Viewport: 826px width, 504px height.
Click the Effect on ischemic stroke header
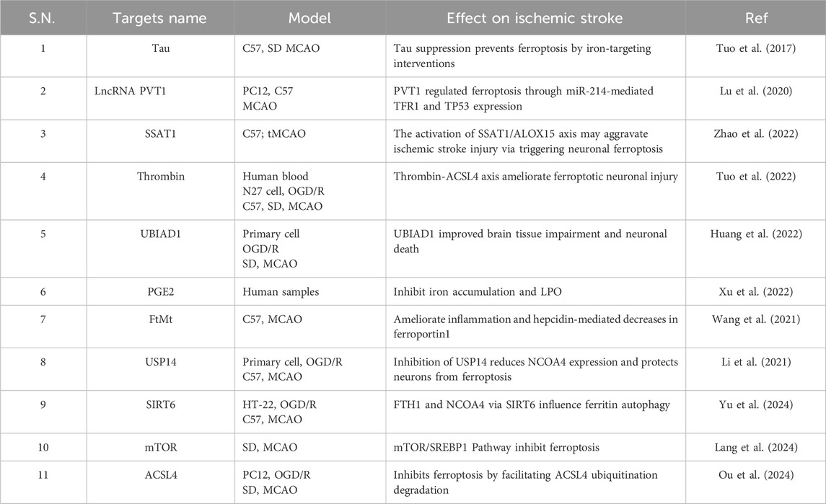535,18
